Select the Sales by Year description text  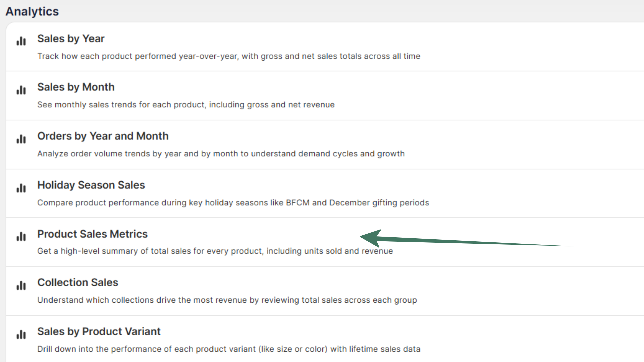click(228, 56)
